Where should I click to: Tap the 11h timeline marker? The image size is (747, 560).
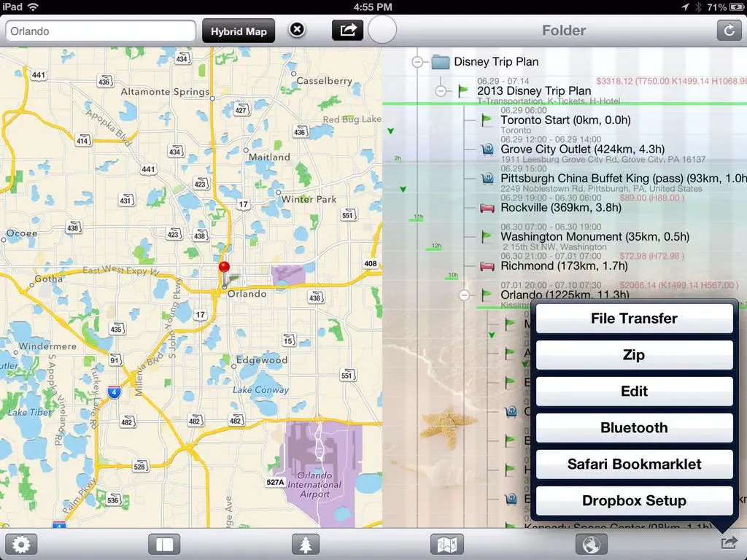point(418,217)
